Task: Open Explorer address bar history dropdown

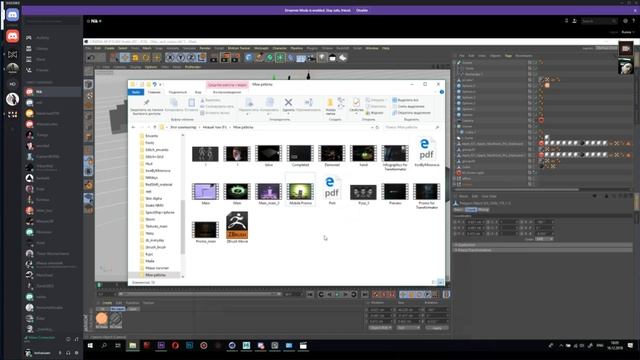Action: (372, 127)
